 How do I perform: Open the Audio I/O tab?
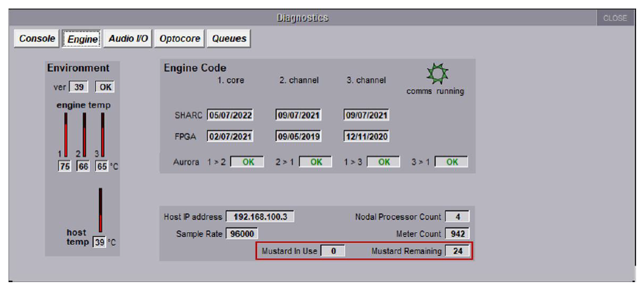(128, 39)
